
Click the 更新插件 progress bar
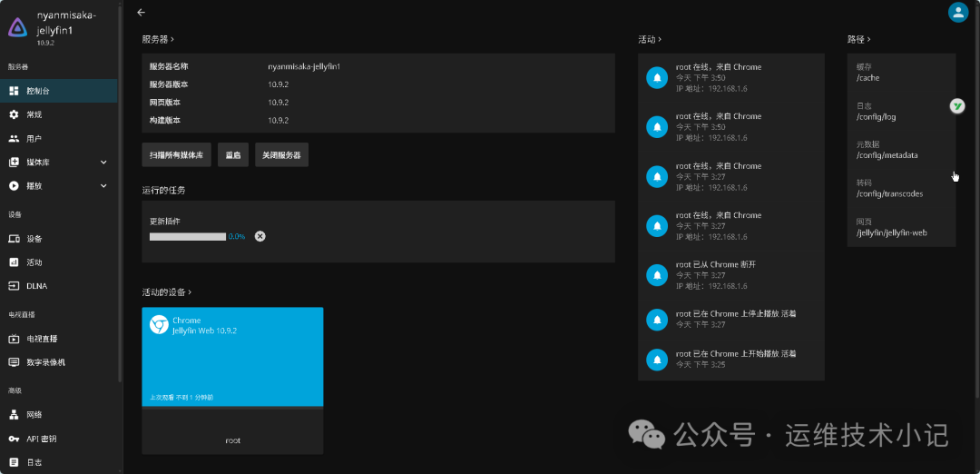188,236
